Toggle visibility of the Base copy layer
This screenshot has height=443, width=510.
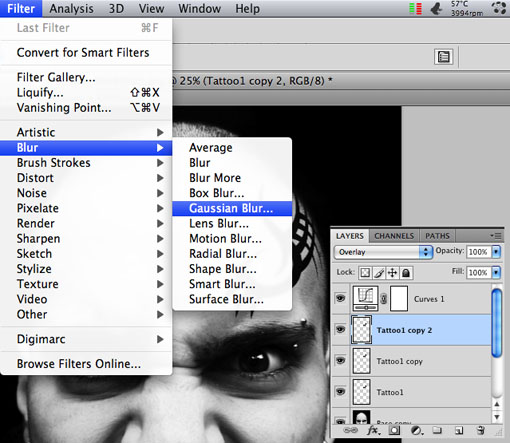pyautogui.click(x=340, y=421)
